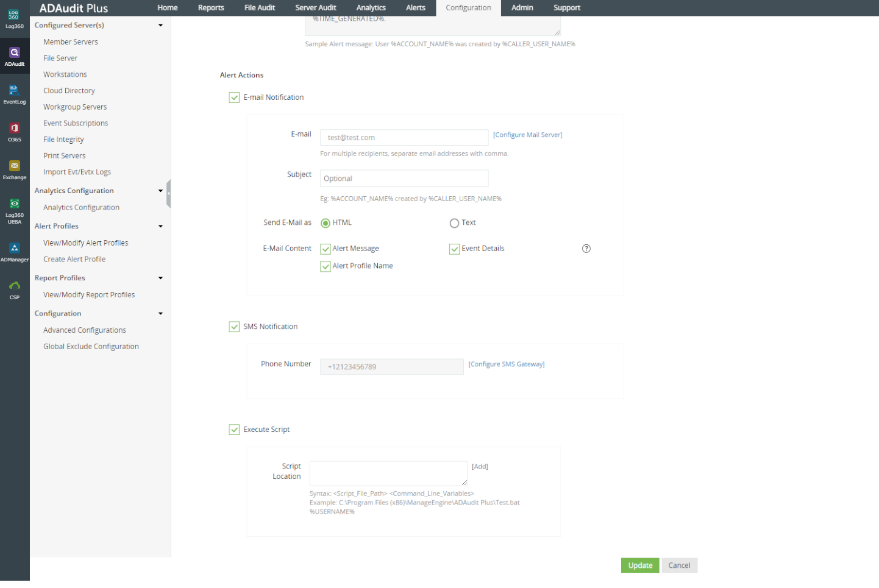The image size is (879, 588).
Task: Collapse the Configured Server(s) section
Action: pos(160,26)
